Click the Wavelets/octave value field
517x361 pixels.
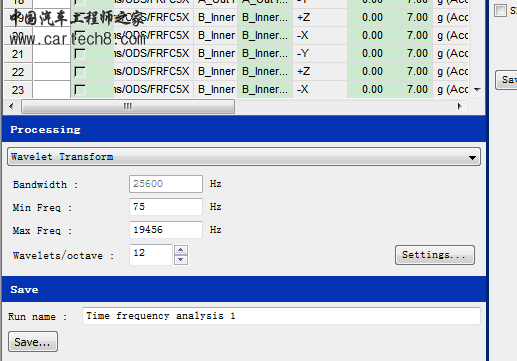point(151,255)
